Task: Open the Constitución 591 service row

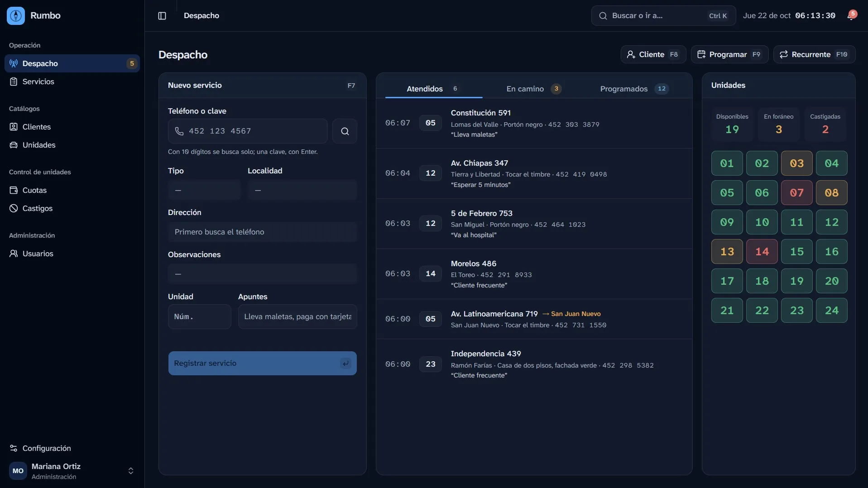Action: tap(534, 123)
